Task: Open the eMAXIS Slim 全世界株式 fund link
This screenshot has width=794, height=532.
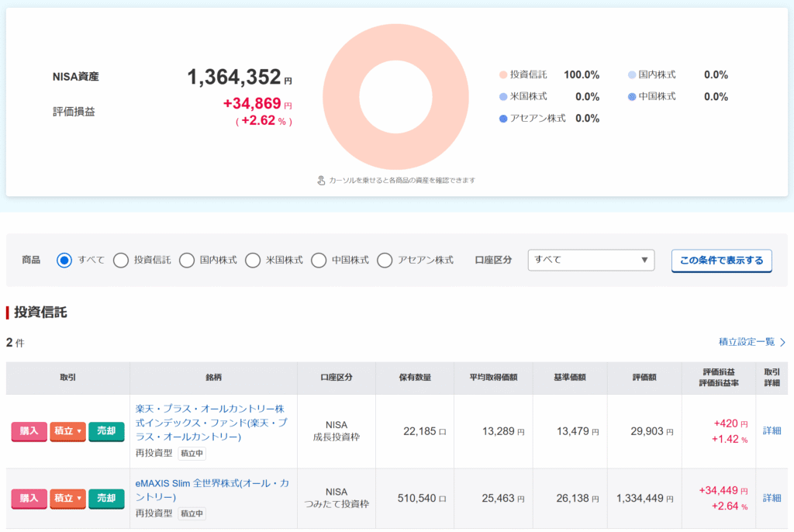Action: click(x=212, y=490)
